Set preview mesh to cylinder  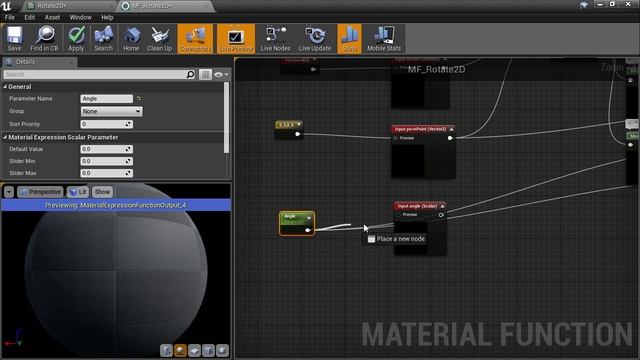[x=166, y=351]
